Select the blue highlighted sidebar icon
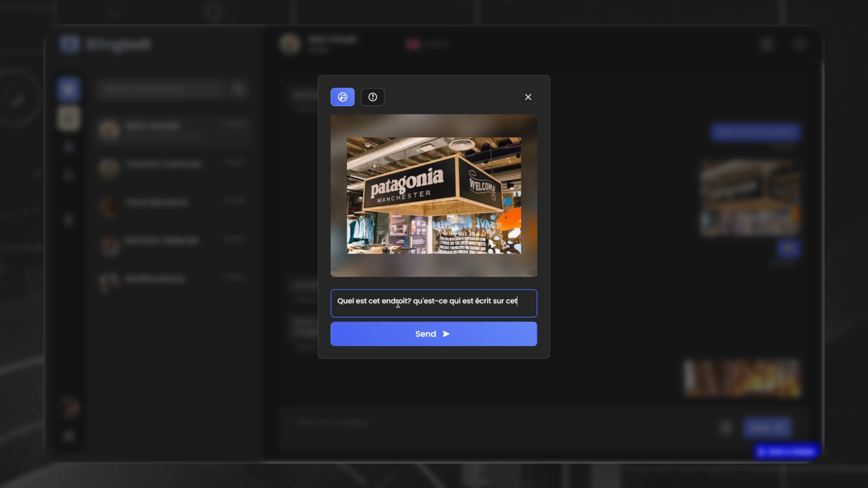 tap(69, 89)
